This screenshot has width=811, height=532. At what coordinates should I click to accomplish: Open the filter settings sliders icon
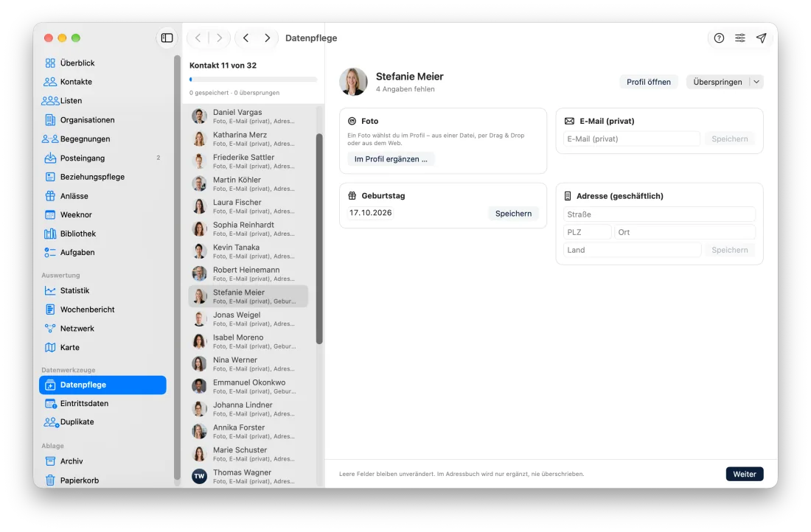[x=740, y=38]
